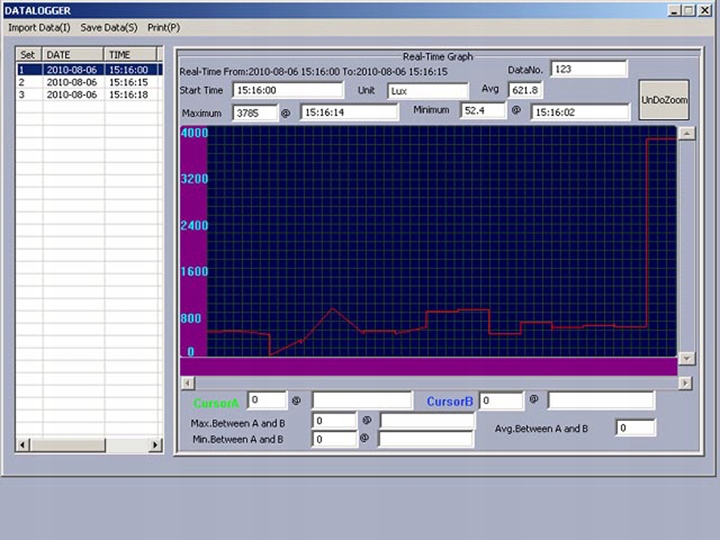Select data set 3 row at 15:16:18

coord(88,94)
